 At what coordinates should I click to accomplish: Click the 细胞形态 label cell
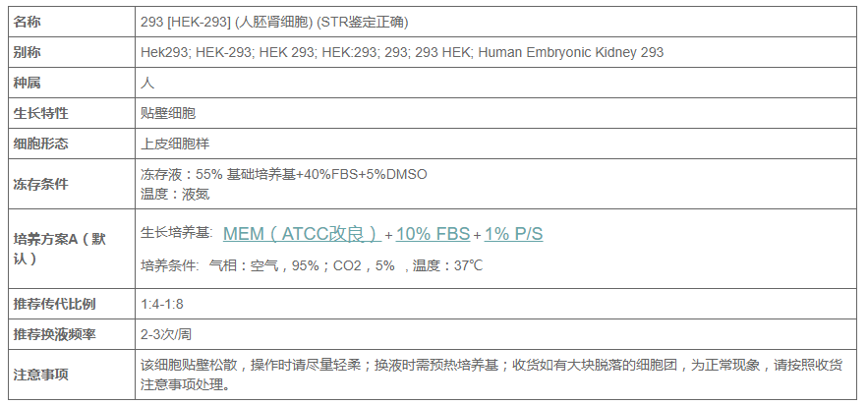coord(72,144)
